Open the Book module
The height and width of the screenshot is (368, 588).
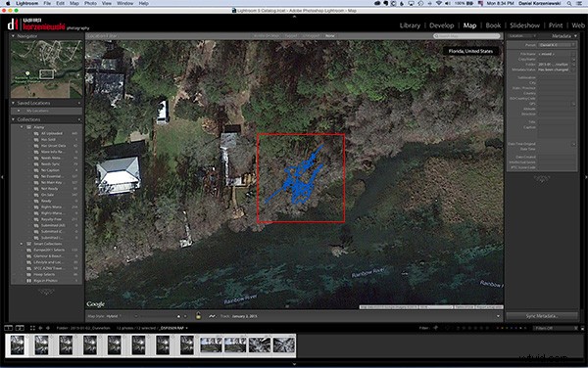click(493, 25)
